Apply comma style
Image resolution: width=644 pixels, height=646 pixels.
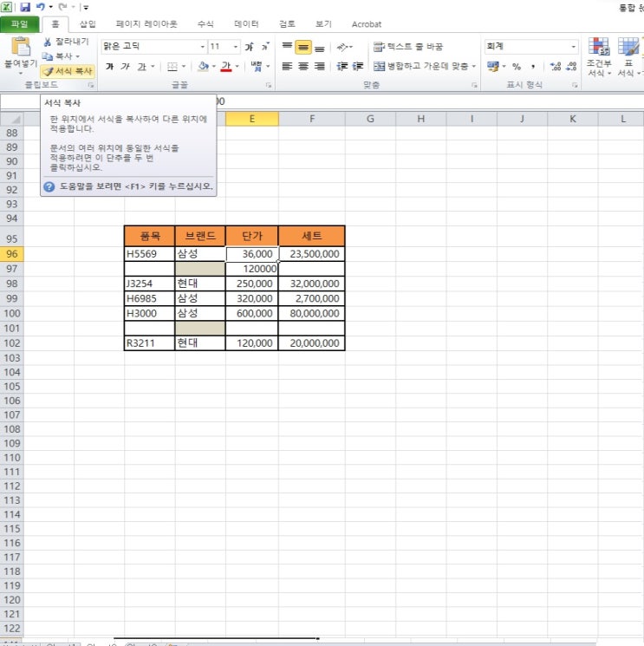(x=533, y=66)
